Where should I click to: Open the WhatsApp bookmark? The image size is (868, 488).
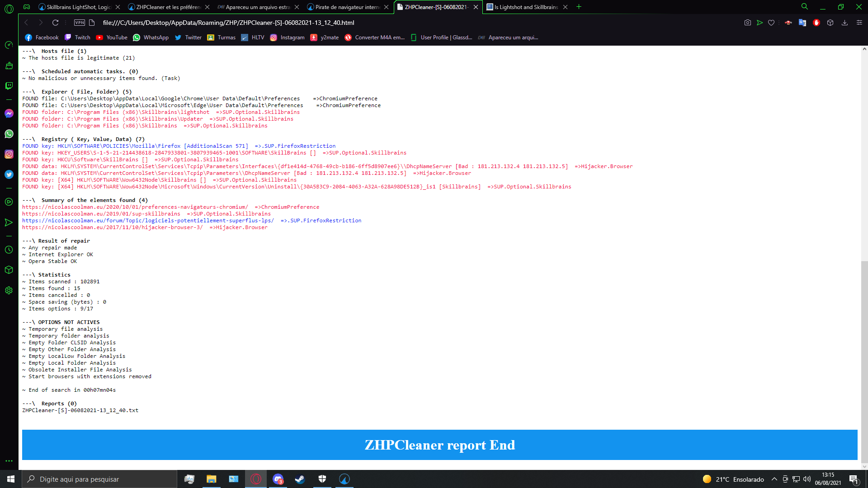click(151, 38)
